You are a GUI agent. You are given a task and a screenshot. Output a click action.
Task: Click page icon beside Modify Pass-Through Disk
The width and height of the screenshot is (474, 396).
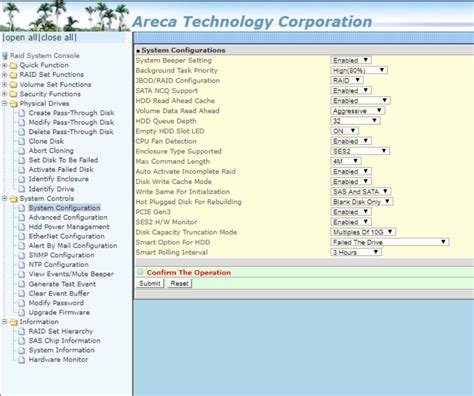coord(22,122)
